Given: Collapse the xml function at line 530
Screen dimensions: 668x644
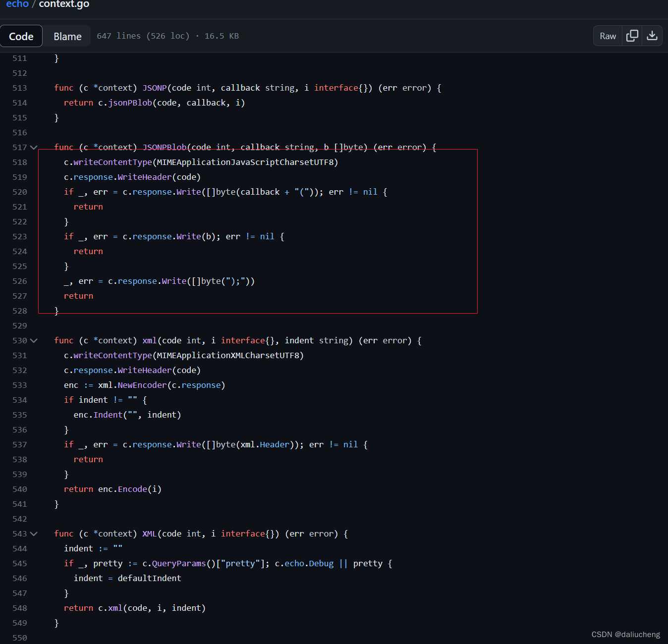Looking at the screenshot, I should pos(34,340).
